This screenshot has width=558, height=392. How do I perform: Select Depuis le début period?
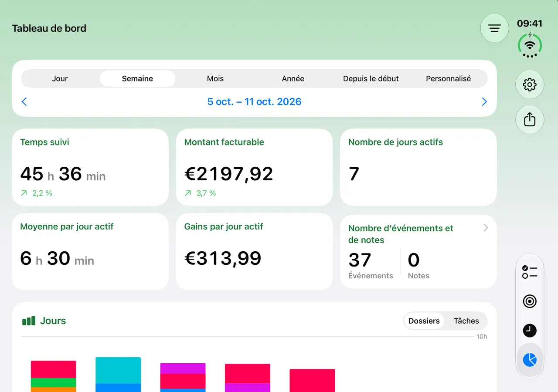(371, 79)
